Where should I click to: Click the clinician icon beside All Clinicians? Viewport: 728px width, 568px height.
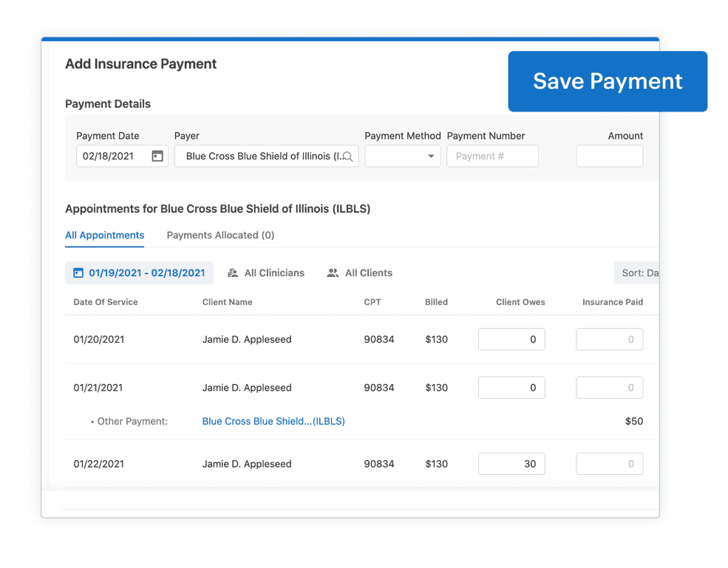[x=233, y=273]
